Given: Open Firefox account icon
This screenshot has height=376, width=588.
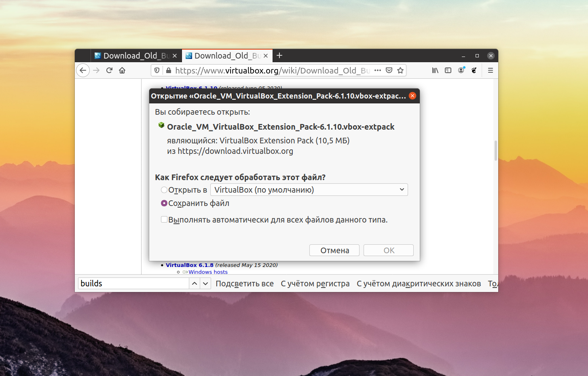Looking at the screenshot, I should pyautogui.click(x=461, y=70).
